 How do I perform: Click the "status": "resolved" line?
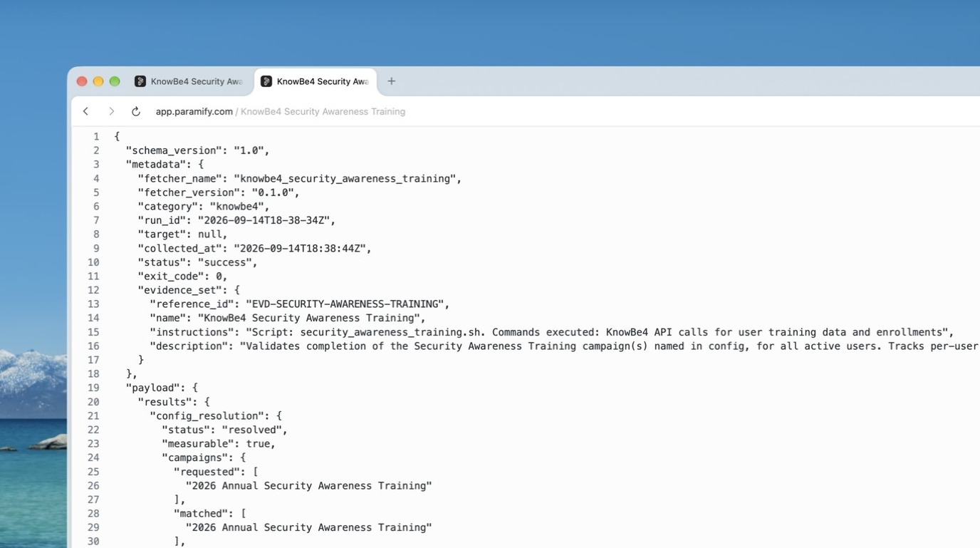[x=224, y=430]
